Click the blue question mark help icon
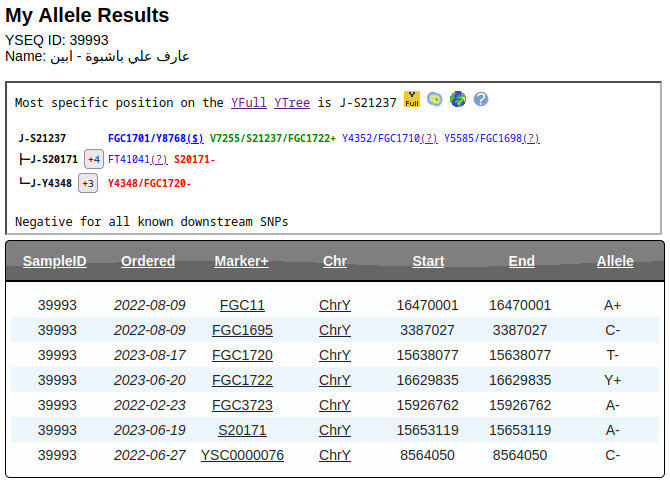This screenshot has width=670, height=487. coord(481,99)
